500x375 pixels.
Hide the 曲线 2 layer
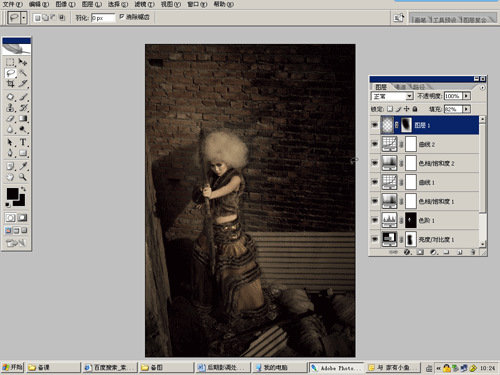375,144
